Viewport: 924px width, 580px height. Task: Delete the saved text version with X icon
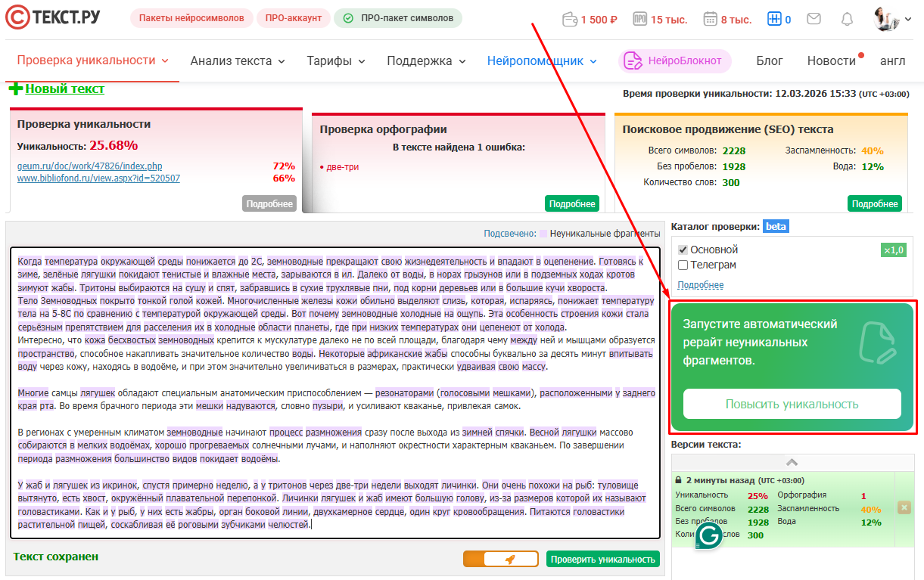tap(904, 507)
